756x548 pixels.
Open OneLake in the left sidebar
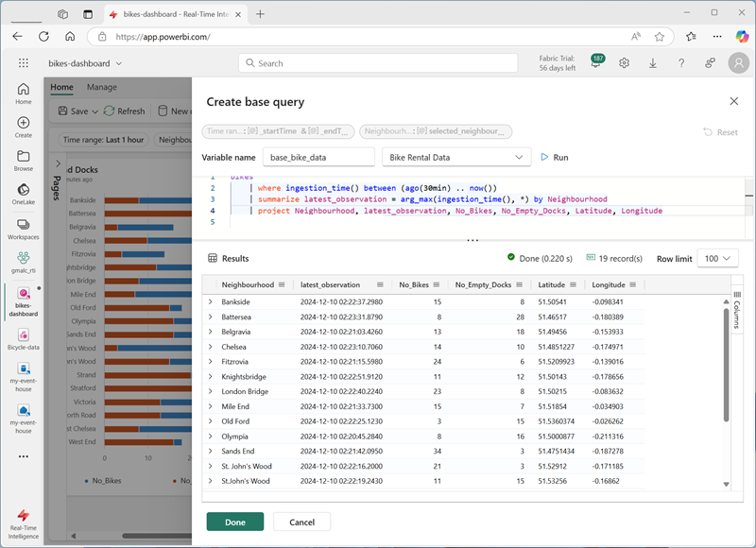pos(23,195)
